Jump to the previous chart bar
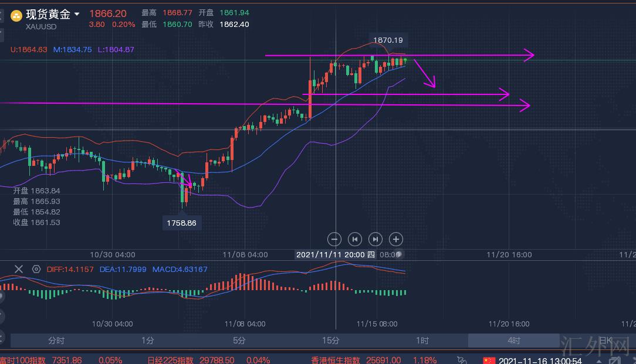The height and width of the screenshot is (364, 636). pos(355,239)
